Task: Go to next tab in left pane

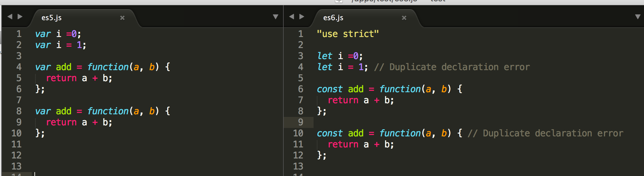Action: click(x=20, y=17)
